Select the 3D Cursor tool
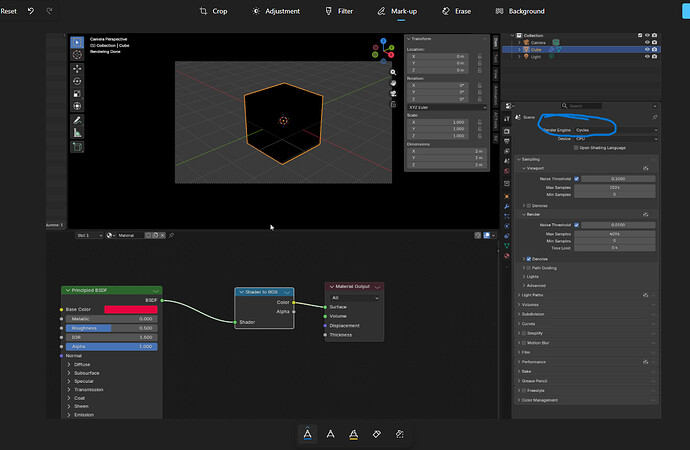This screenshot has width=690, height=450. click(77, 55)
